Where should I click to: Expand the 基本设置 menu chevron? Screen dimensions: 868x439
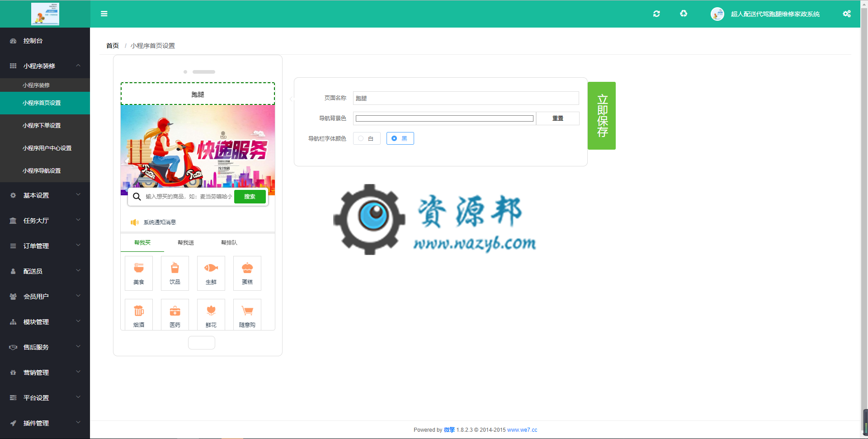pos(78,195)
